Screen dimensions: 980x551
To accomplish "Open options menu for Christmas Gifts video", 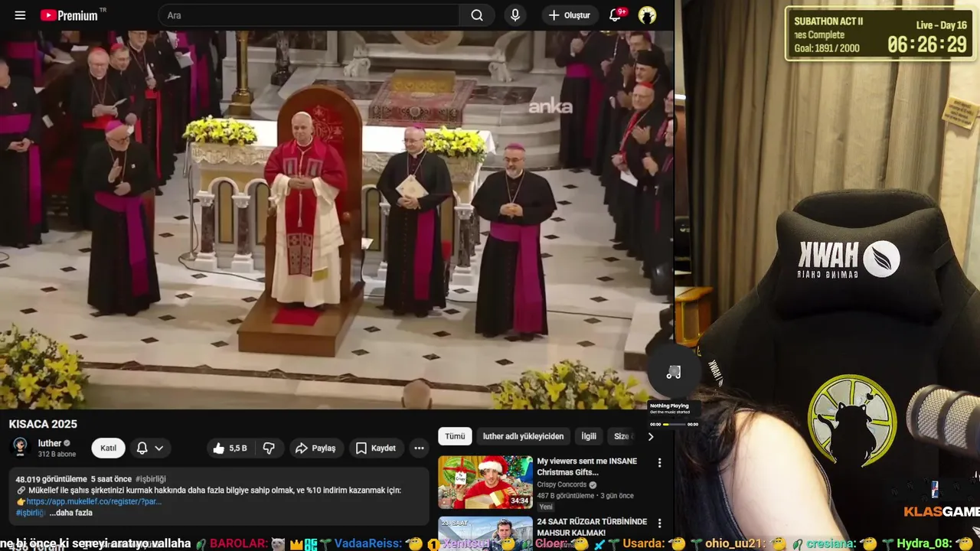I will pyautogui.click(x=659, y=463).
